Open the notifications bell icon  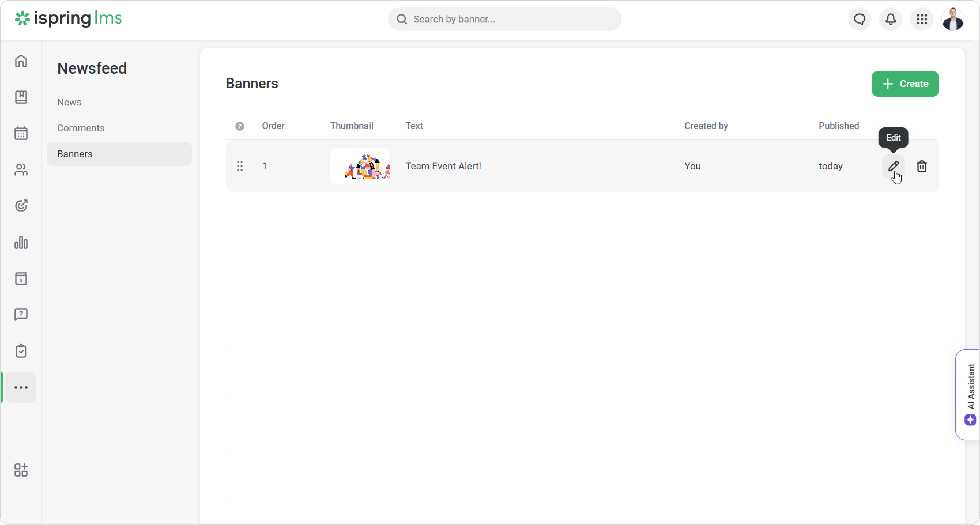tap(890, 19)
